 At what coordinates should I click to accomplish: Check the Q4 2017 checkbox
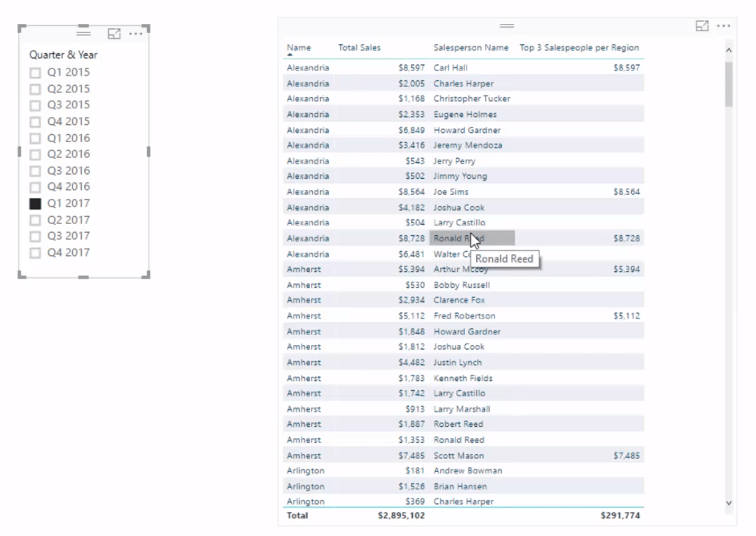[35, 253]
